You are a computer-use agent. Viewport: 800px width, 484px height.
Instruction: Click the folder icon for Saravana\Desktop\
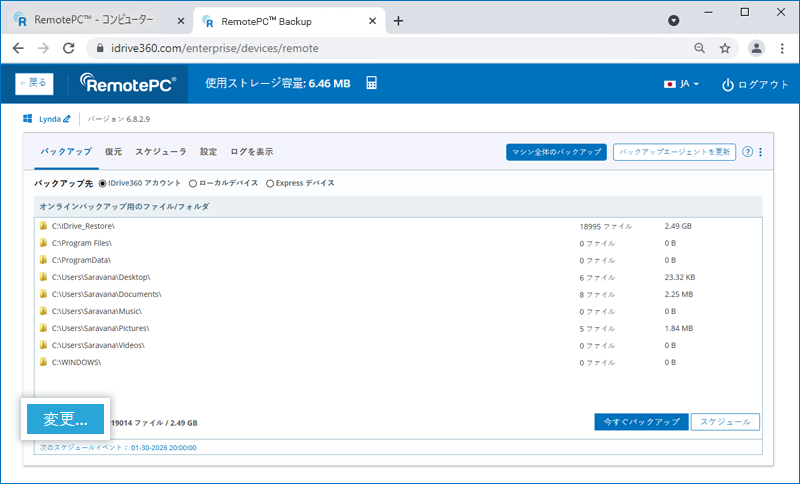43,277
